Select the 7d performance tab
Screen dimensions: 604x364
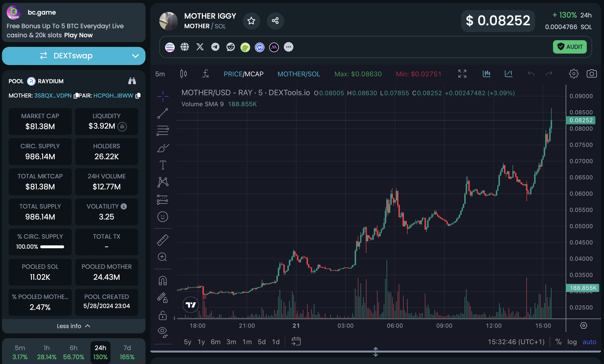pos(127,352)
